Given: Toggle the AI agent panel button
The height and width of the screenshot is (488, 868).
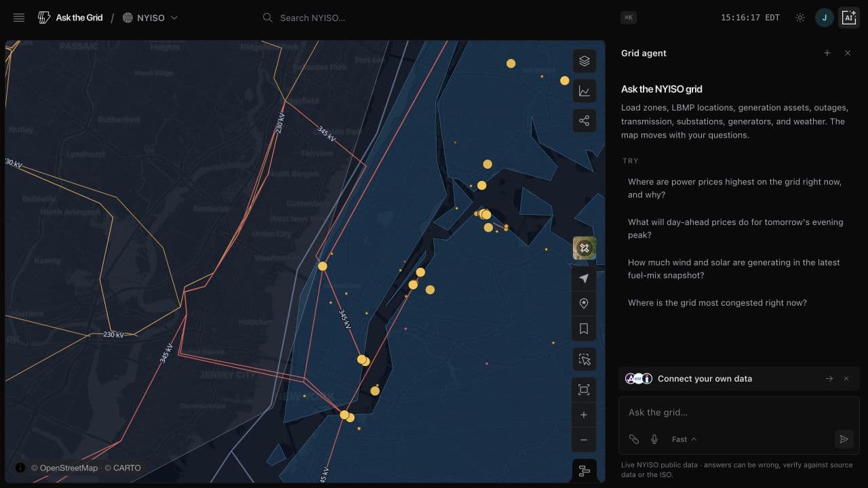Looking at the screenshot, I should [x=849, y=18].
